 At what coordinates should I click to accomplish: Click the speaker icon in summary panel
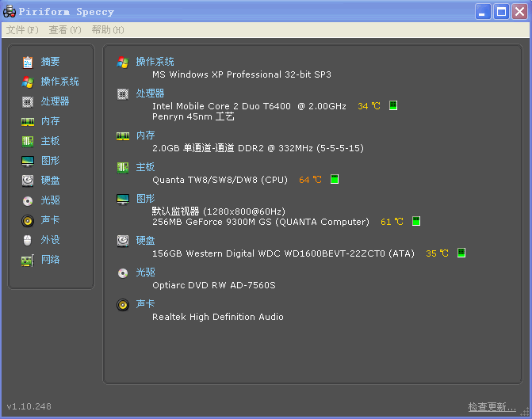(123, 305)
